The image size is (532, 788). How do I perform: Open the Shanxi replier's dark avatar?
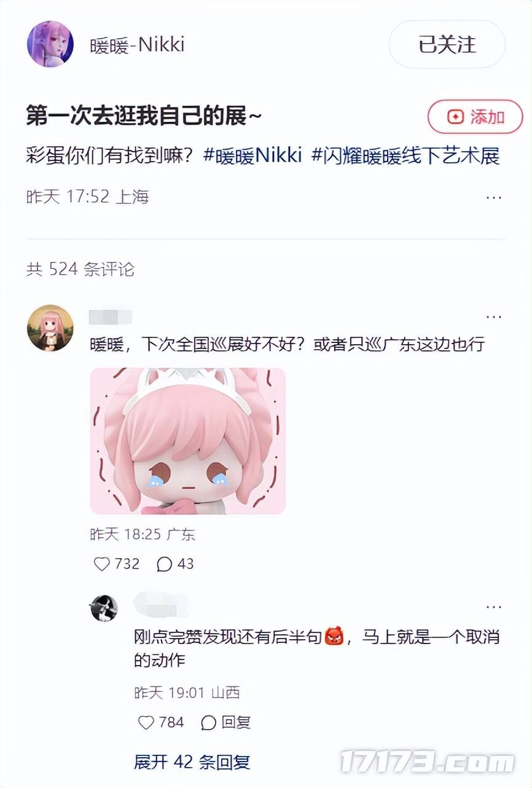click(104, 609)
